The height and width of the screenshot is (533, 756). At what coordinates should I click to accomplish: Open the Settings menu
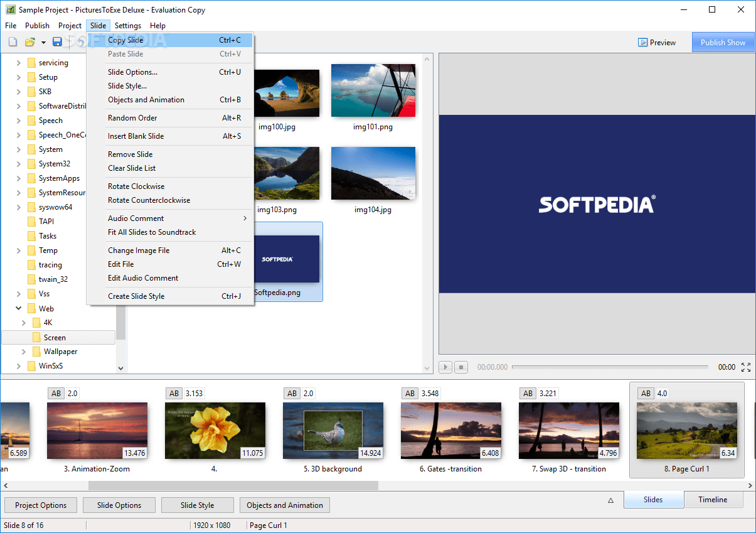(x=128, y=26)
